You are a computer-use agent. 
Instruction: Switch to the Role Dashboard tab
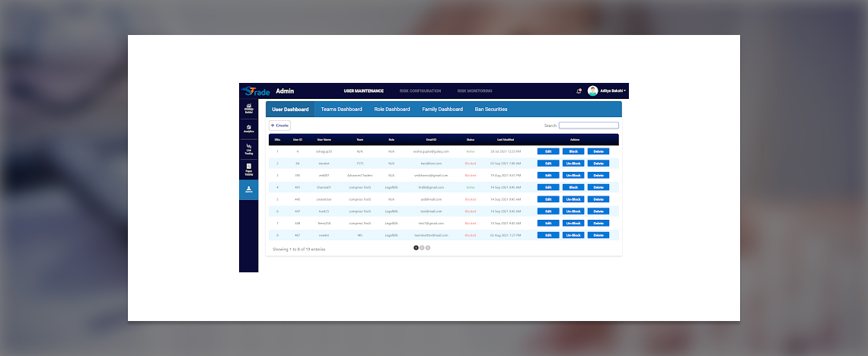pos(392,110)
